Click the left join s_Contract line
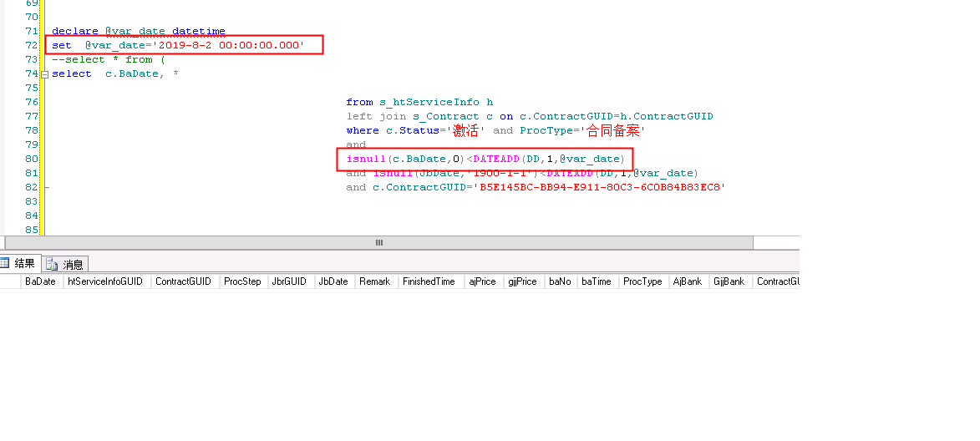Screen dimensions: 980x441 [530, 117]
